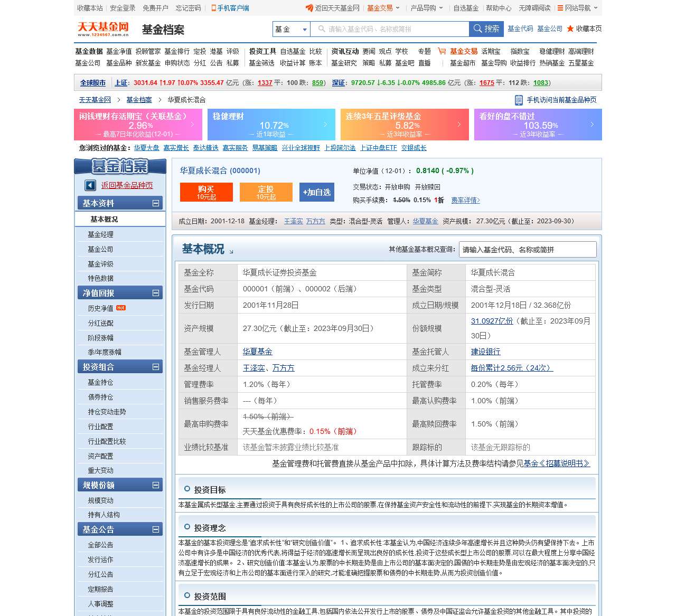Click 自选基金 in the top bar

[x=466, y=8]
